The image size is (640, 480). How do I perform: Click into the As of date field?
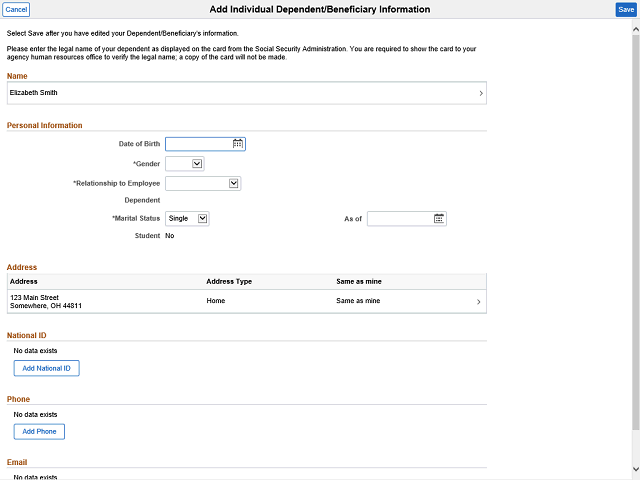tap(399, 219)
